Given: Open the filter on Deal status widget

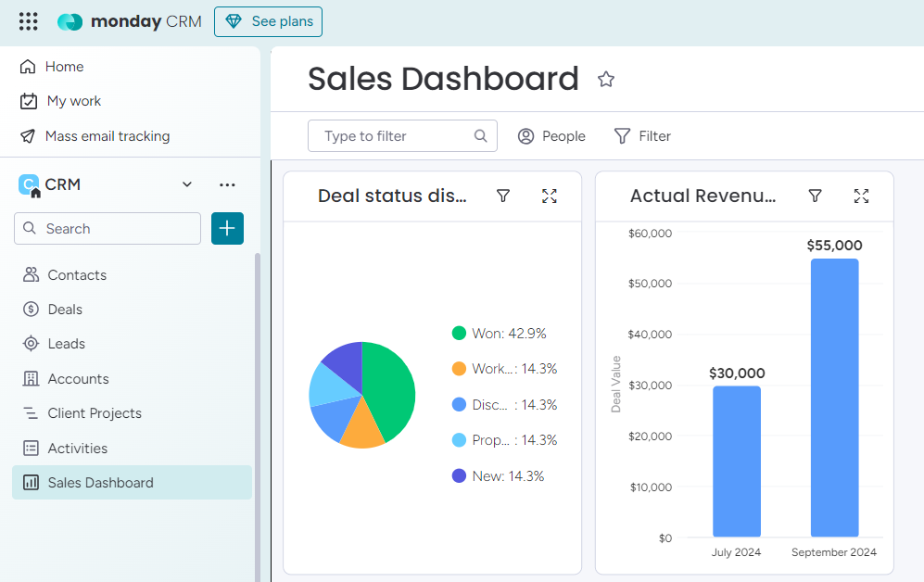Looking at the screenshot, I should point(503,196).
